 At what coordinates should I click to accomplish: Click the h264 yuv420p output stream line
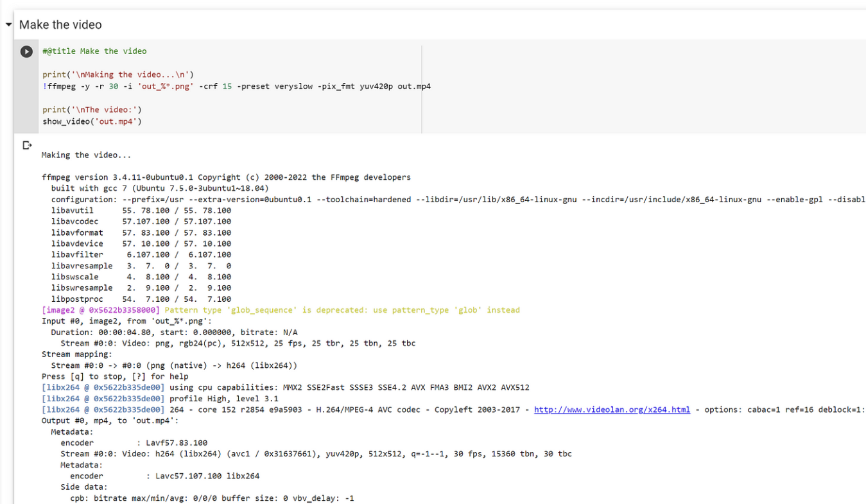click(x=316, y=454)
